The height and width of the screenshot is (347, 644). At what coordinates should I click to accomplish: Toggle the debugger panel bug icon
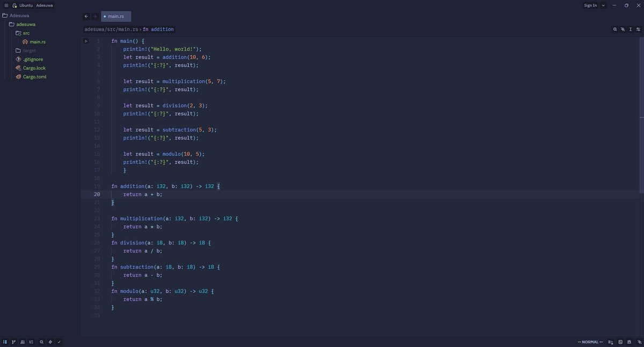click(630, 342)
